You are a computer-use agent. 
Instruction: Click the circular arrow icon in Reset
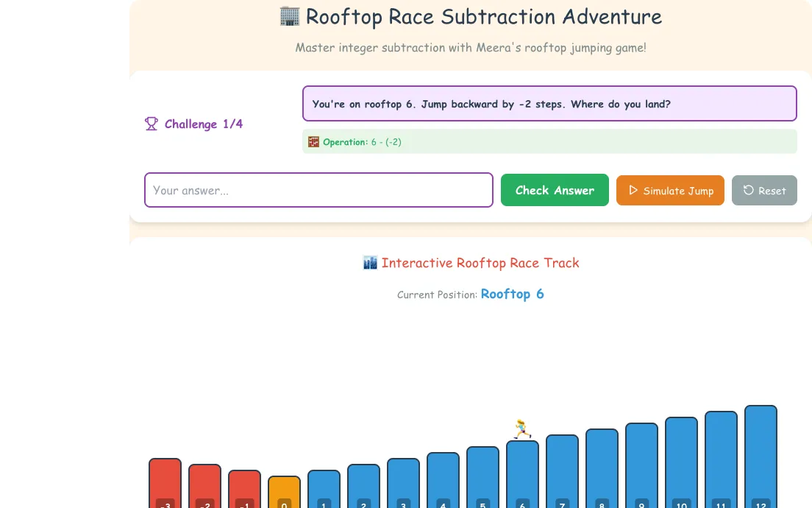[x=748, y=190]
